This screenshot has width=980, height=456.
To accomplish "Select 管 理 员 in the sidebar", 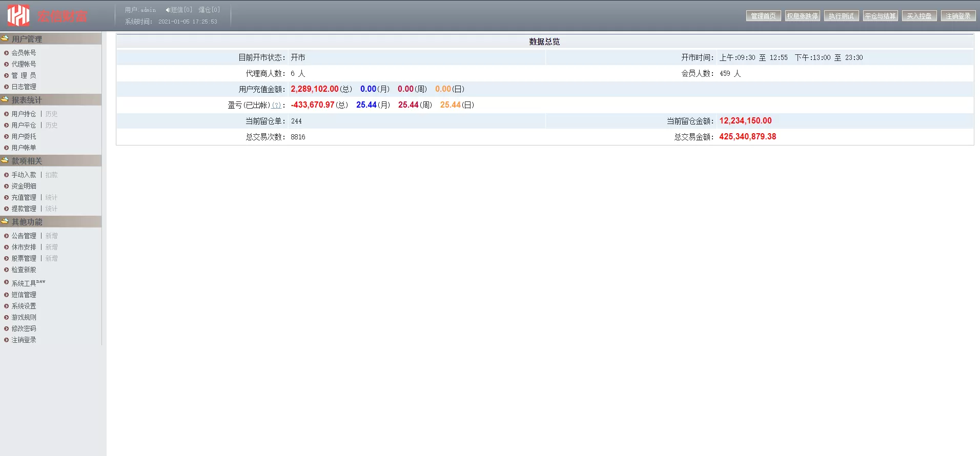I will point(24,75).
